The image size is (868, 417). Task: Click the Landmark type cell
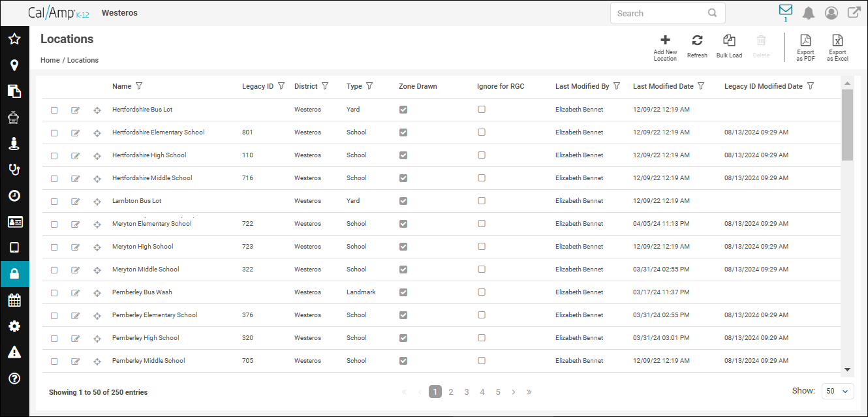point(361,292)
